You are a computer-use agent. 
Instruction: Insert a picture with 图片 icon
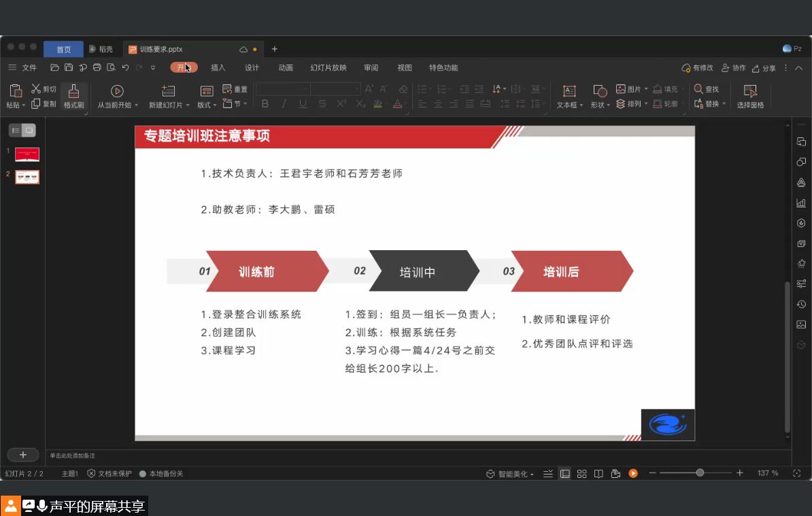point(620,89)
